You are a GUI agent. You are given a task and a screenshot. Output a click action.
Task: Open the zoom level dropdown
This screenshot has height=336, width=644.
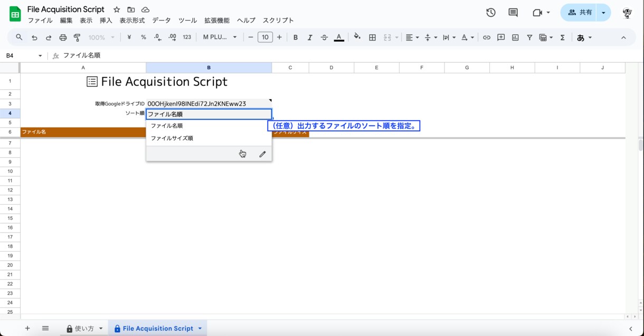coord(101,37)
